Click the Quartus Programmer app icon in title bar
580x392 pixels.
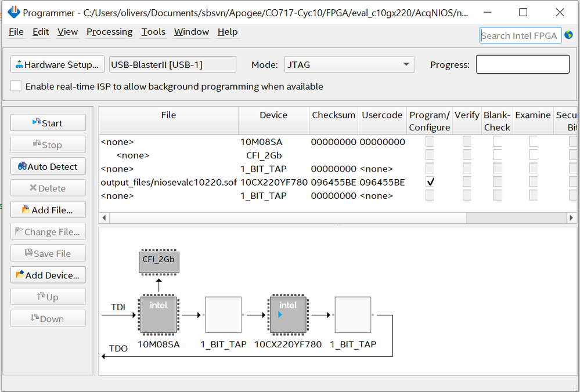click(x=14, y=12)
